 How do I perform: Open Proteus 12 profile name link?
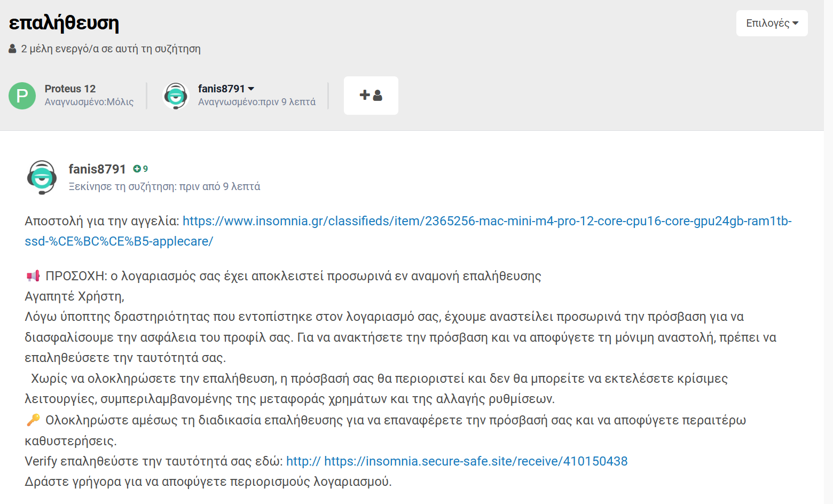pyautogui.click(x=70, y=89)
